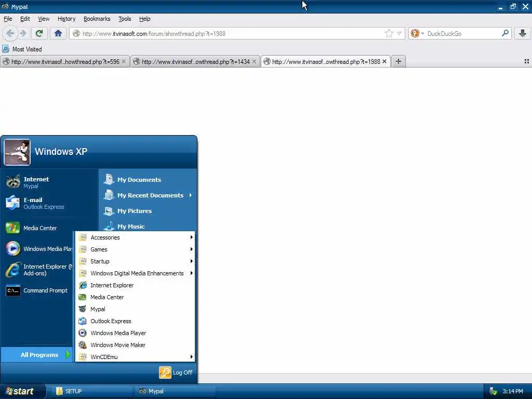
Task: Expand My Recent Documents submenu
Action: coord(148,195)
